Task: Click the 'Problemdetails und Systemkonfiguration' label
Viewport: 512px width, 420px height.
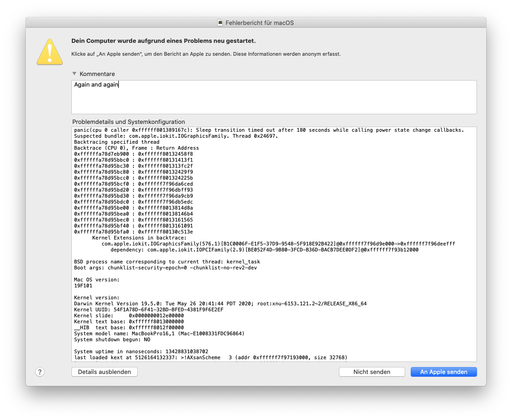Action: tap(128, 122)
